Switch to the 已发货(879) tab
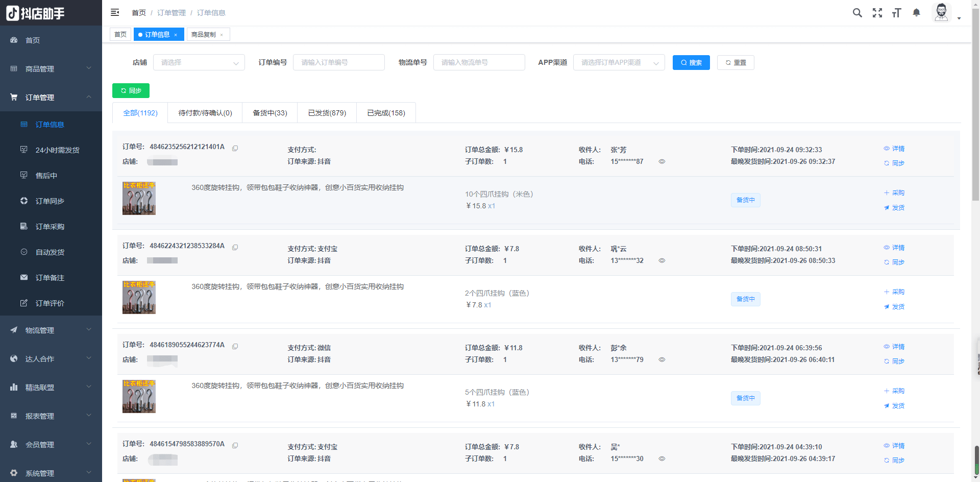 click(x=326, y=112)
